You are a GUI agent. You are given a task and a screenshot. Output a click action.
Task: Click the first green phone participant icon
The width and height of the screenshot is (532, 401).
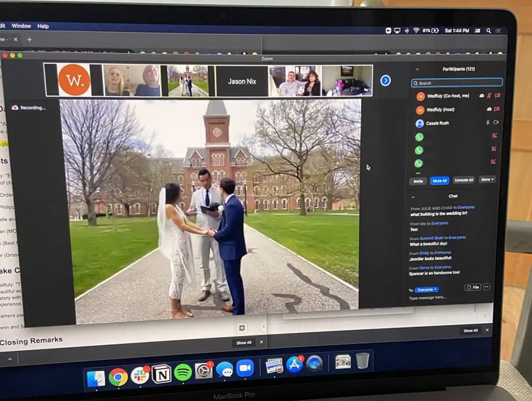[x=419, y=137]
